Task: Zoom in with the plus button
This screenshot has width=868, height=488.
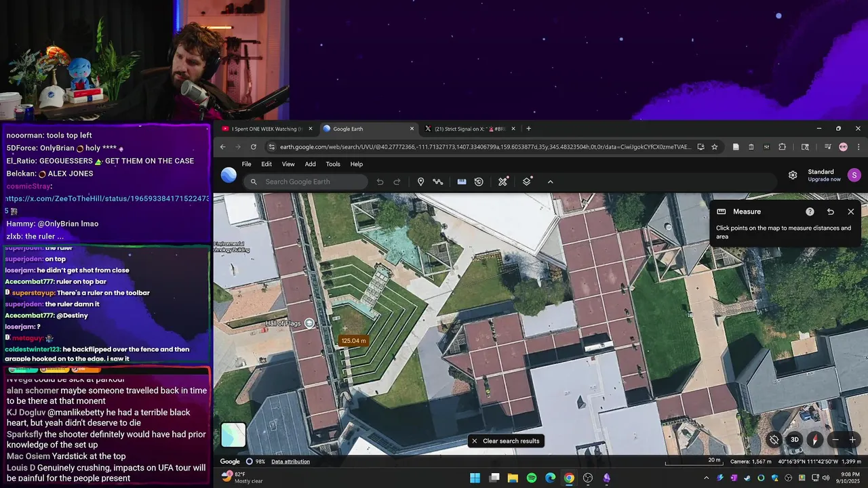Action: click(x=852, y=440)
